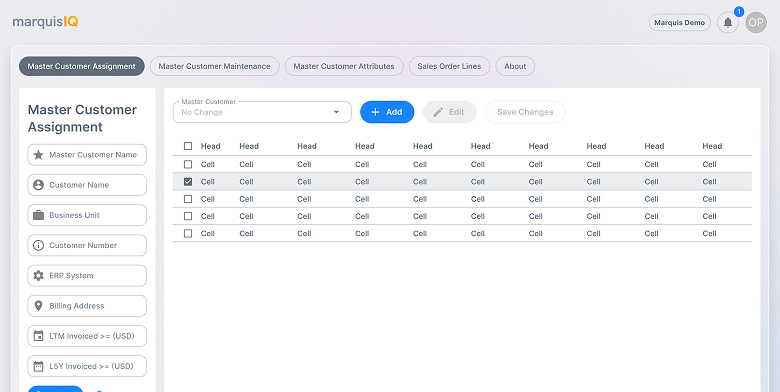The width and height of the screenshot is (780, 392).
Task: Switch to Master Customer Maintenance tab
Action: click(214, 66)
